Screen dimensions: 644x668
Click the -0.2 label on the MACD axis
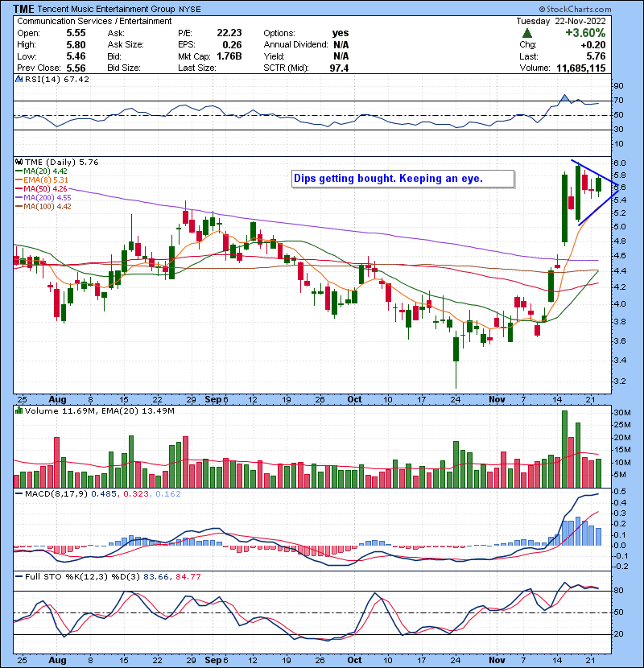point(621,567)
